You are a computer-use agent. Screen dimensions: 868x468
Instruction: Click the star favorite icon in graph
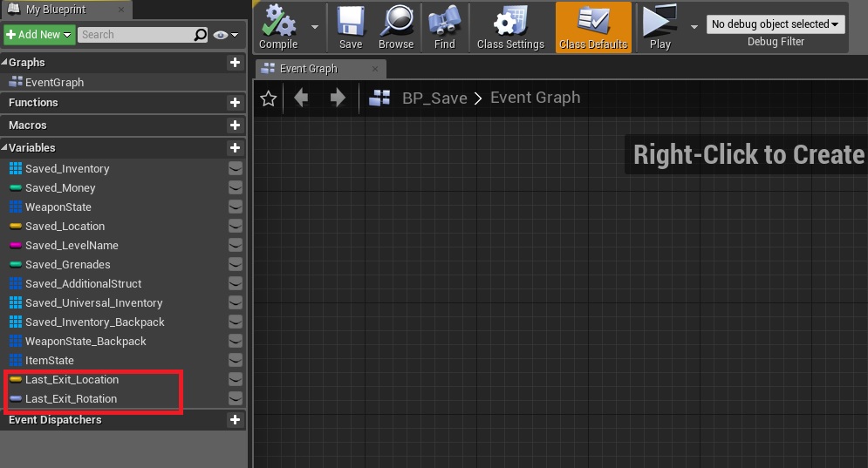tap(269, 98)
